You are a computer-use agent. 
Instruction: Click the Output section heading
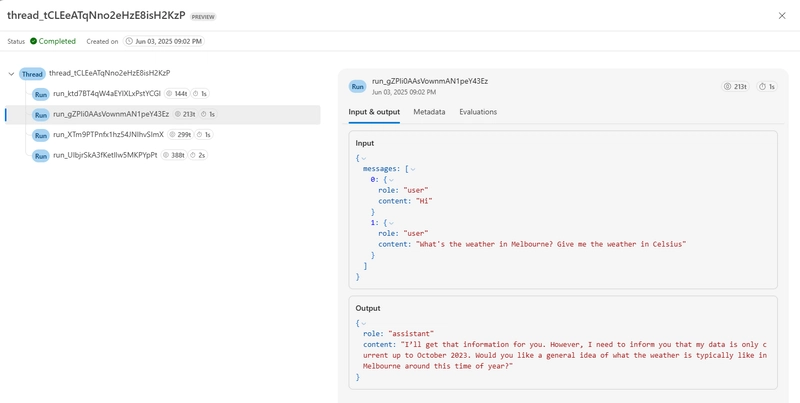[x=368, y=308]
